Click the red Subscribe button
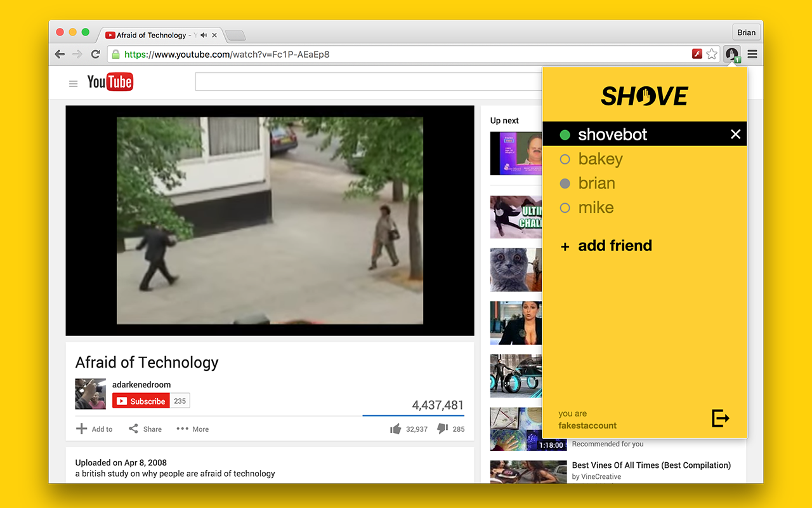The image size is (812, 508). point(141,401)
